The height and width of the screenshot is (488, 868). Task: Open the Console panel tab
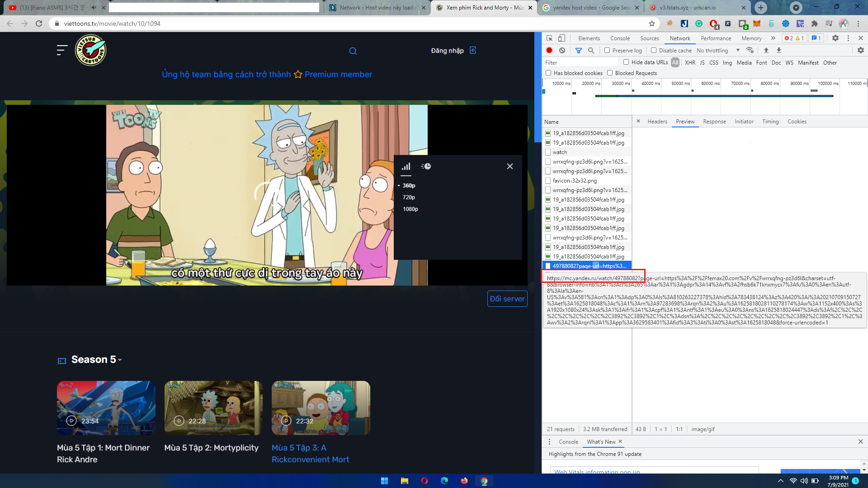620,38
